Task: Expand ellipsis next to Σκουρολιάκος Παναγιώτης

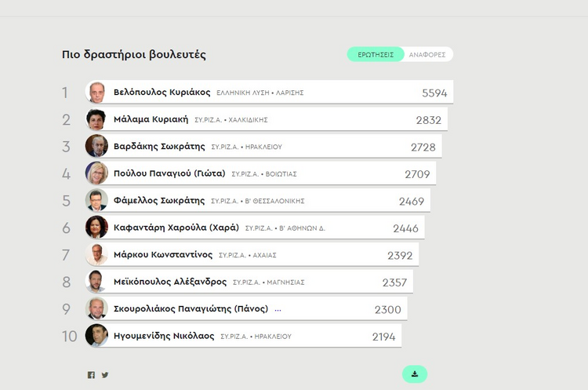Action: click(278, 310)
